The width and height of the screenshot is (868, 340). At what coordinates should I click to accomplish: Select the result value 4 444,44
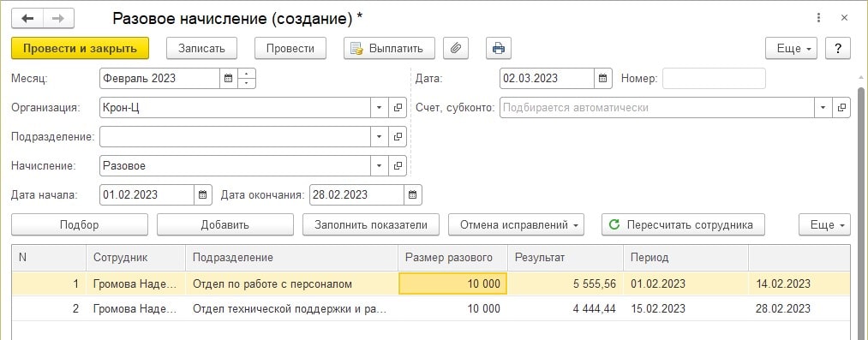pos(566,308)
